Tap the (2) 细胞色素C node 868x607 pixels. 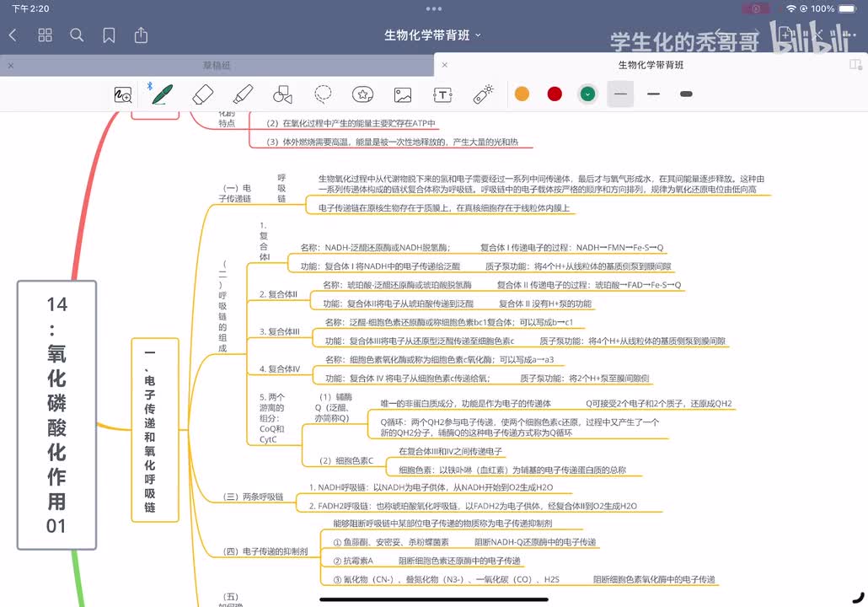346,461
